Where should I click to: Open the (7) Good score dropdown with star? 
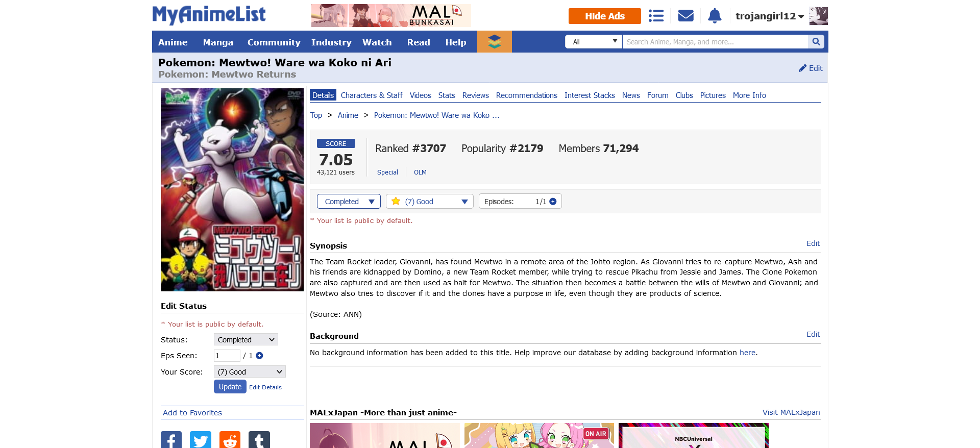point(429,202)
